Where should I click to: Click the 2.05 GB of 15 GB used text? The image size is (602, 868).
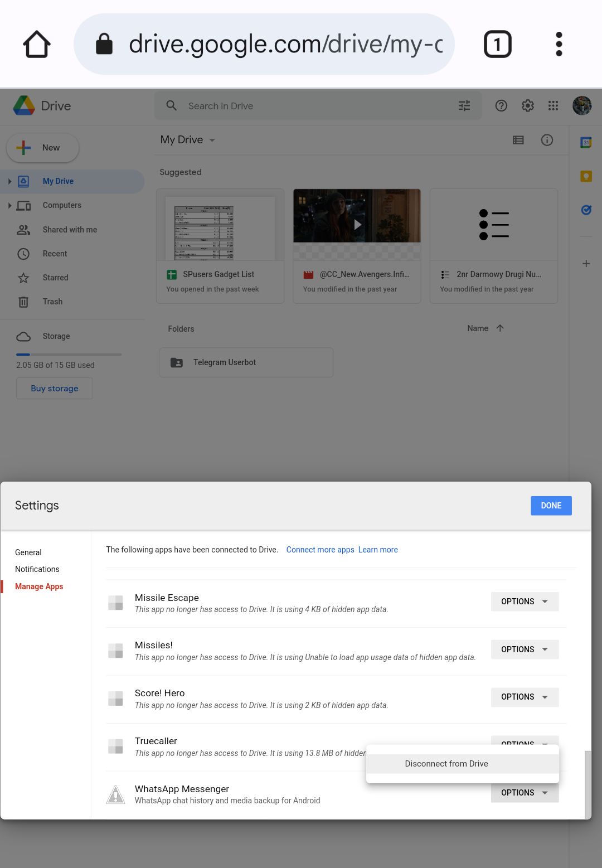pyautogui.click(x=55, y=365)
